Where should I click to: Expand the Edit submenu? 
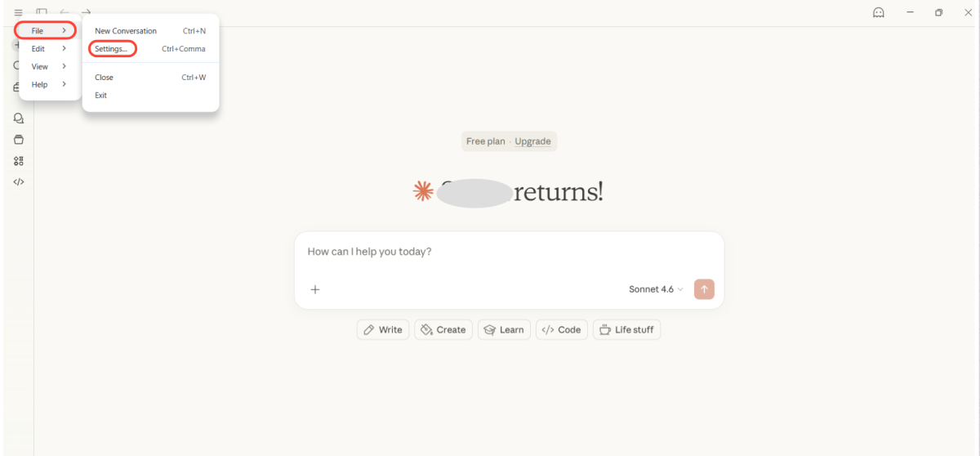49,49
